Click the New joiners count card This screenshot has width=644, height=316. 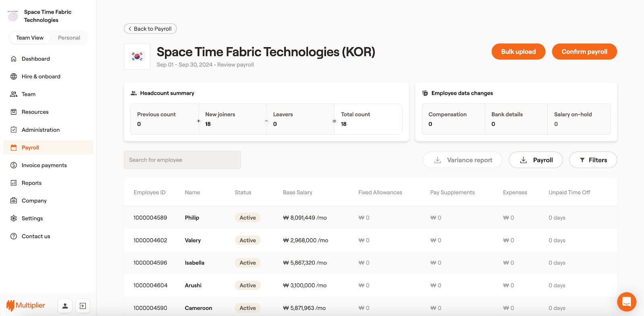[232, 119]
